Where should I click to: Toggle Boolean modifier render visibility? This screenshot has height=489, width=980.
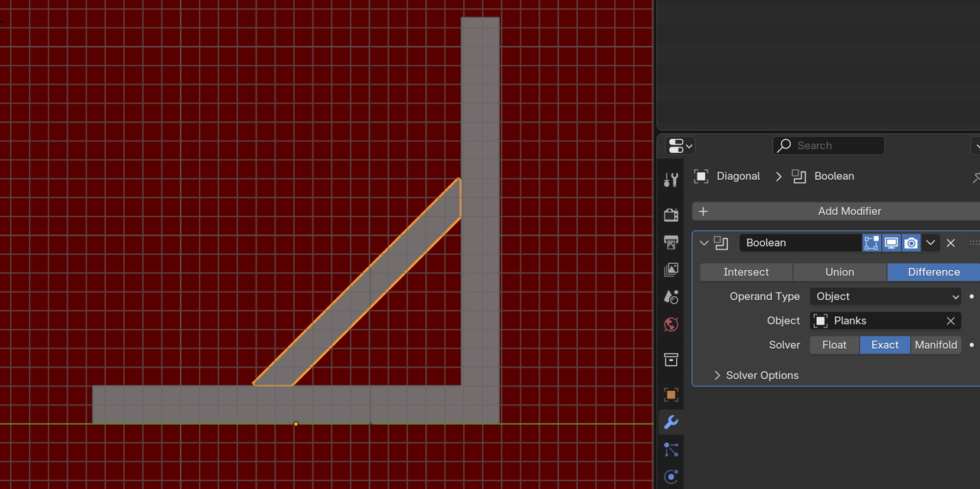pos(911,243)
